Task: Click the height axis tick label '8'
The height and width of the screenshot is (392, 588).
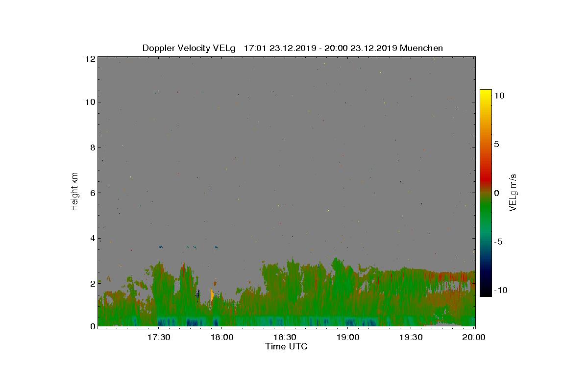Action: pos(92,147)
